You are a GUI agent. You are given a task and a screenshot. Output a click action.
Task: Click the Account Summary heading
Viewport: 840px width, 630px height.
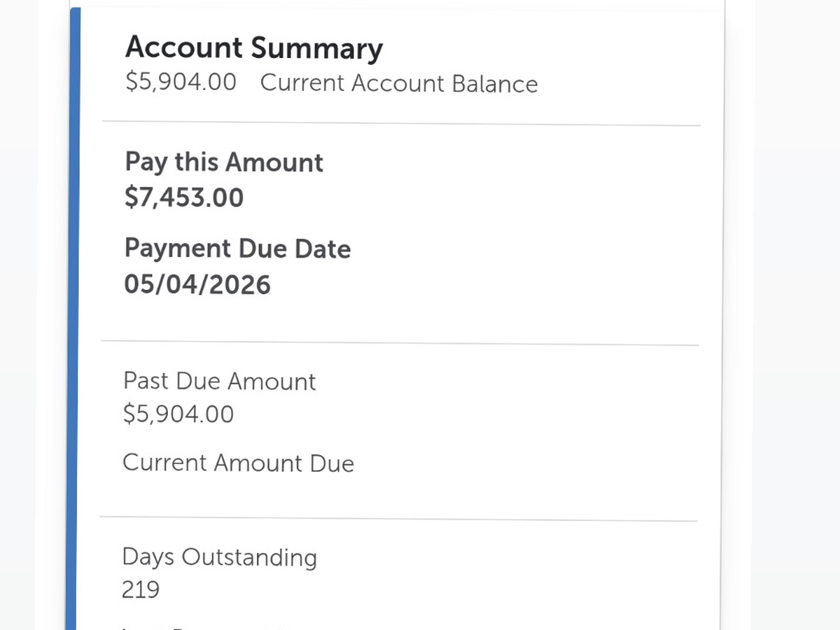click(254, 48)
